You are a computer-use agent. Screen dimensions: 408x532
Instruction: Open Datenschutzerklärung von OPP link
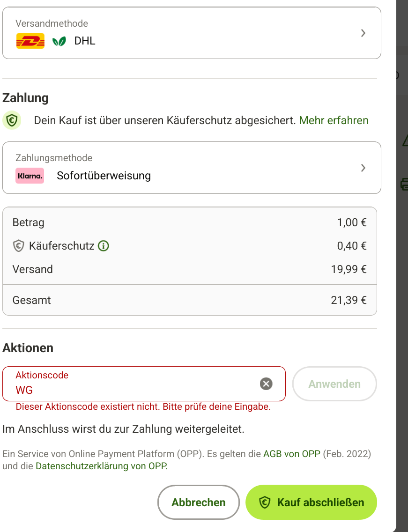pyautogui.click(x=102, y=466)
